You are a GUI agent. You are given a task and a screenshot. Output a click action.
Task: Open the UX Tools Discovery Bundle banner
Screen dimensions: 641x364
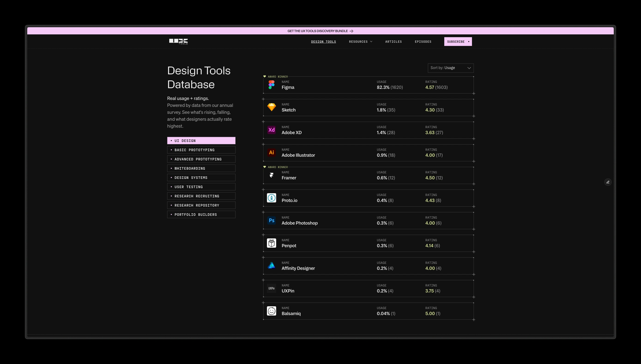(x=320, y=31)
